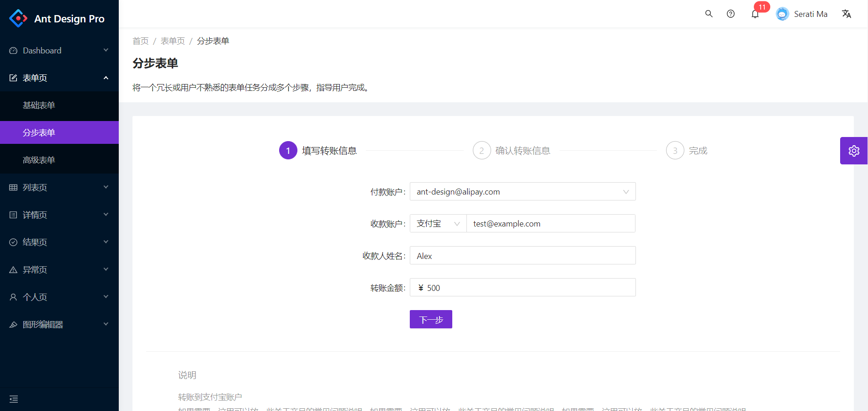Go to 首页 via breadcrumb

point(141,41)
